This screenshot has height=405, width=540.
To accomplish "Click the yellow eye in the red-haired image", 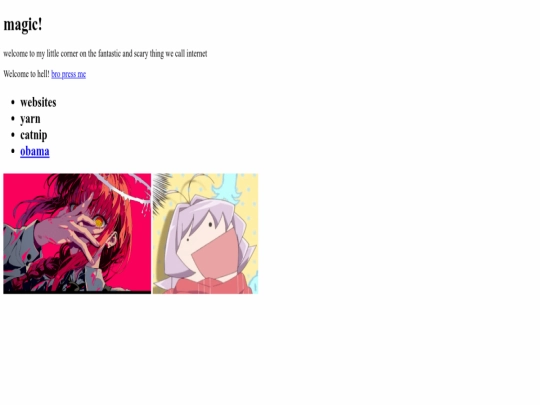I will (x=99, y=221).
